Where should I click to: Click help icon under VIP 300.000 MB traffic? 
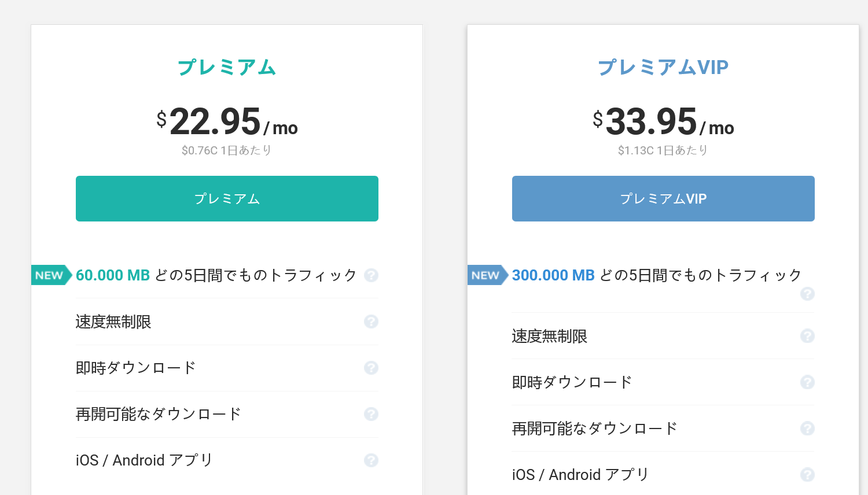(807, 294)
